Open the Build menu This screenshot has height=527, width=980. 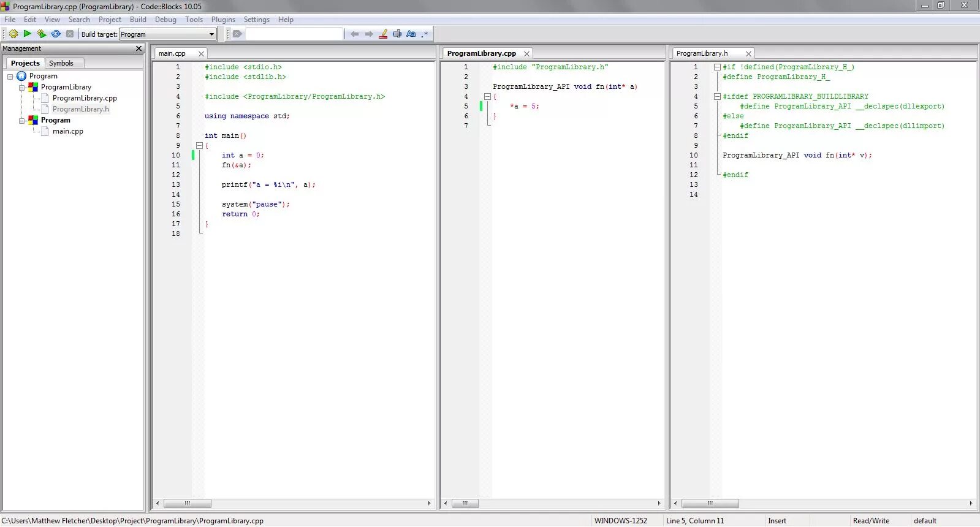click(138, 20)
